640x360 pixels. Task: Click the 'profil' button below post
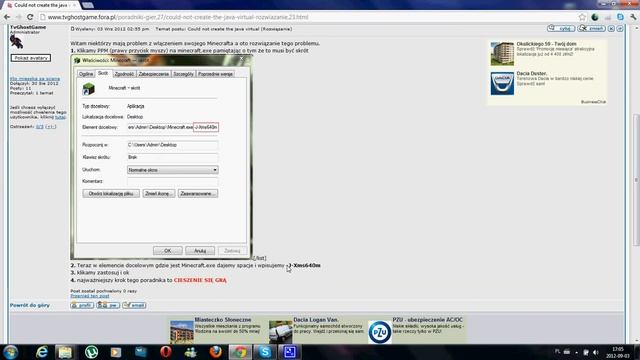82,305
